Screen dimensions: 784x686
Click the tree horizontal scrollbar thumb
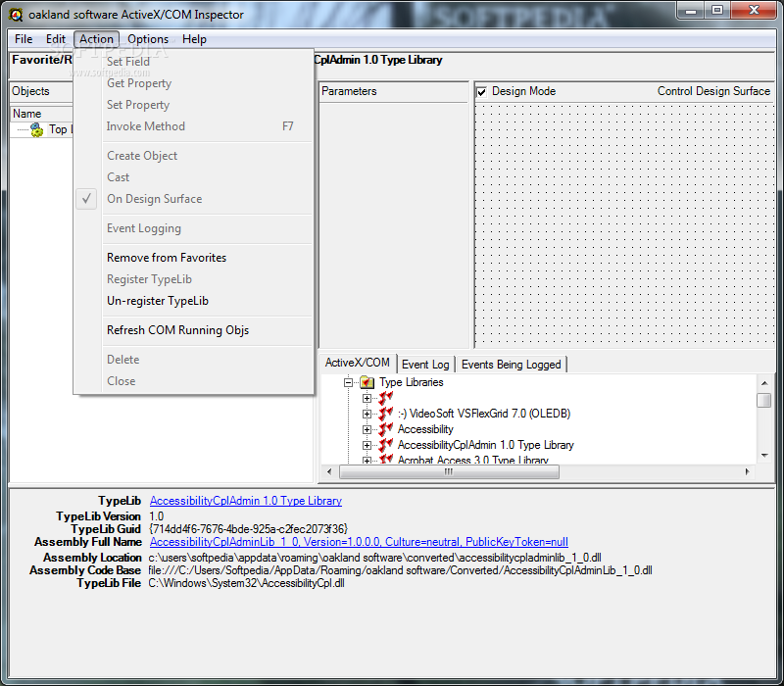pos(449,472)
